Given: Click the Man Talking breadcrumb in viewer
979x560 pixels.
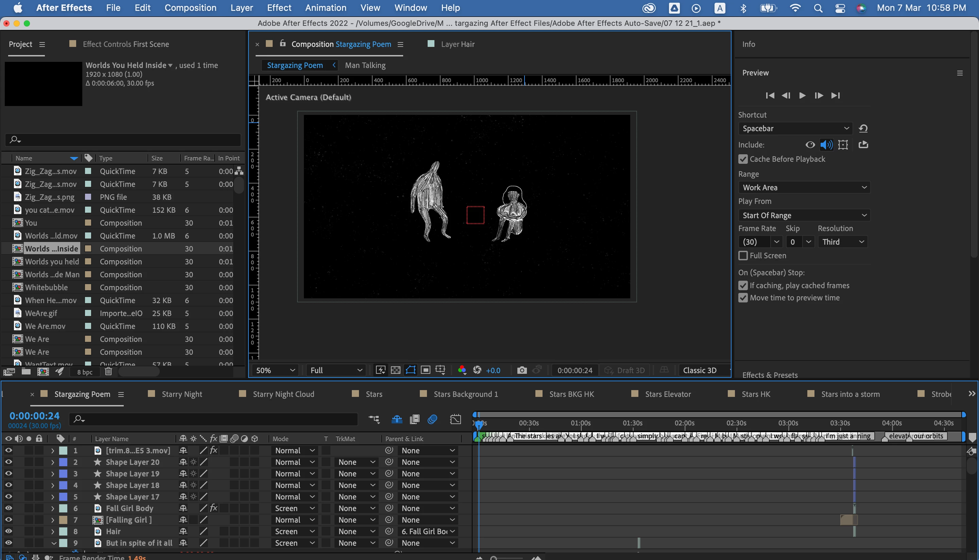Looking at the screenshot, I should [x=365, y=65].
